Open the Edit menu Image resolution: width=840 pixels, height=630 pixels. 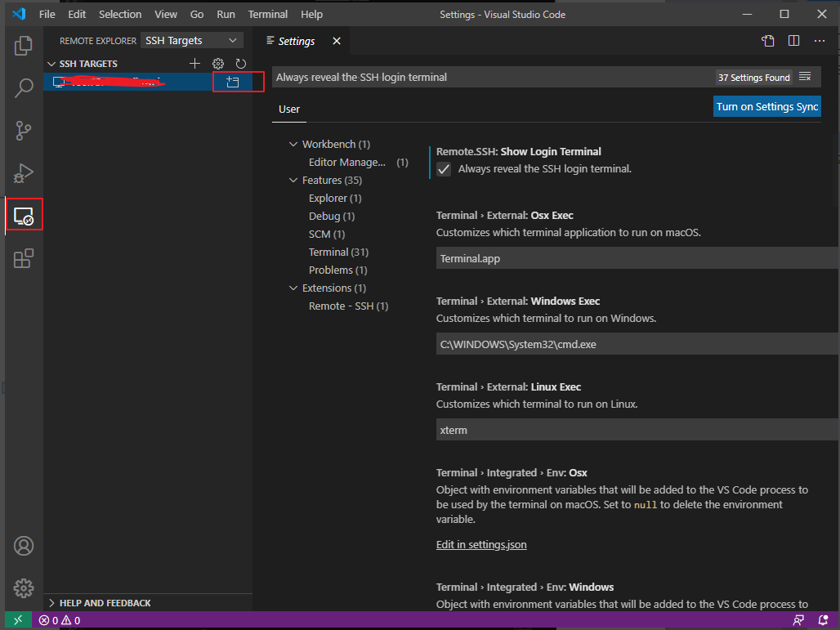[77, 15]
